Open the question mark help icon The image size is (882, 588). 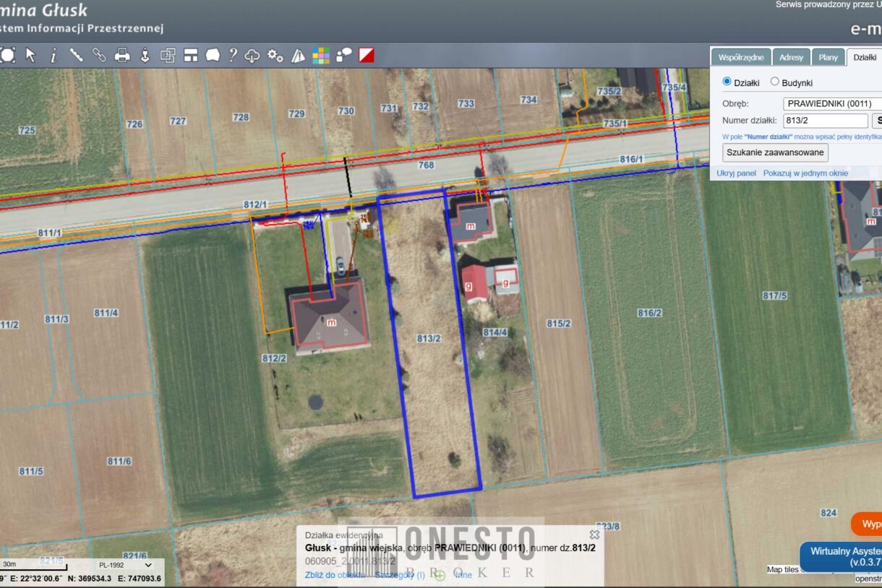(x=233, y=55)
